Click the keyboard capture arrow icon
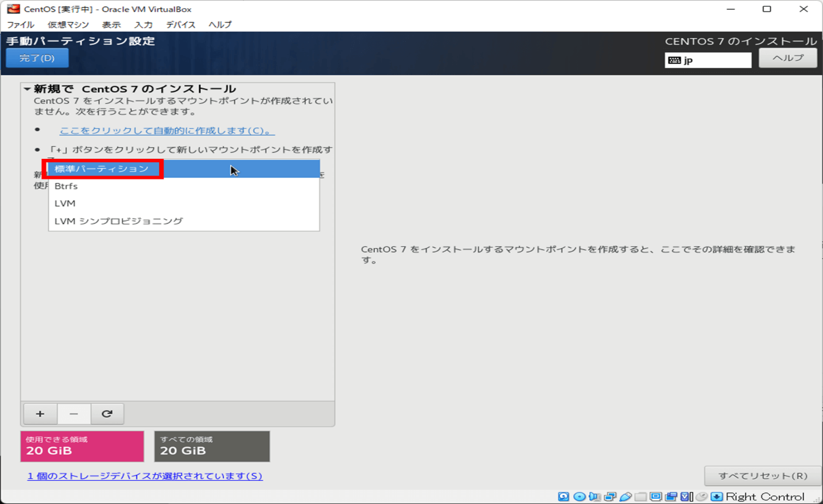The width and height of the screenshot is (823, 504). [717, 497]
